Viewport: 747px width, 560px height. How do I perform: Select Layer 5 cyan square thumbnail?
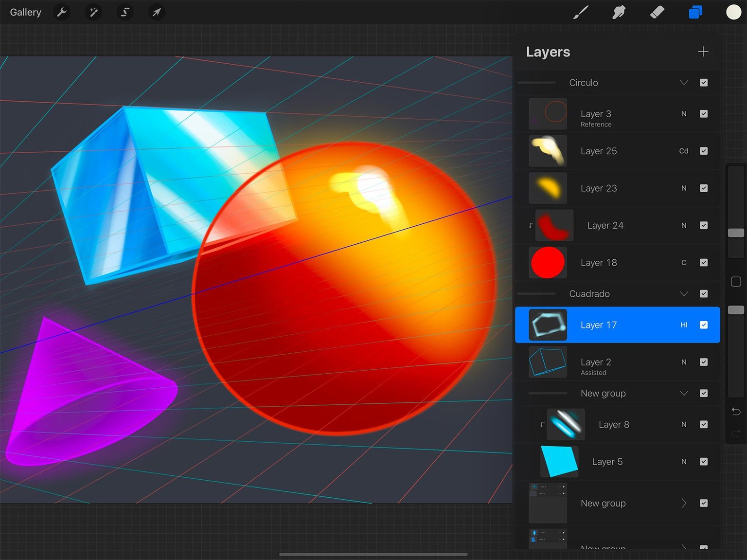[559, 462]
